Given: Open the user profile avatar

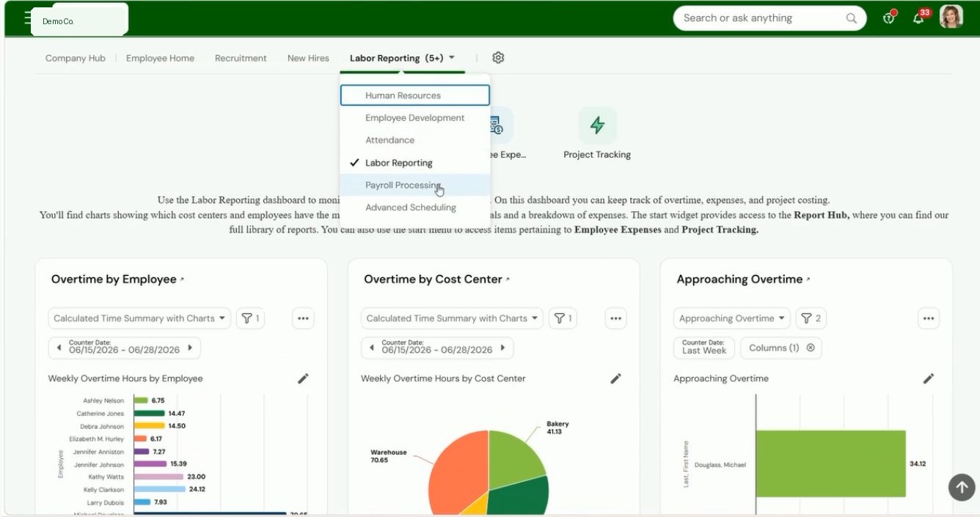Looking at the screenshot, I should click(951, 17).
